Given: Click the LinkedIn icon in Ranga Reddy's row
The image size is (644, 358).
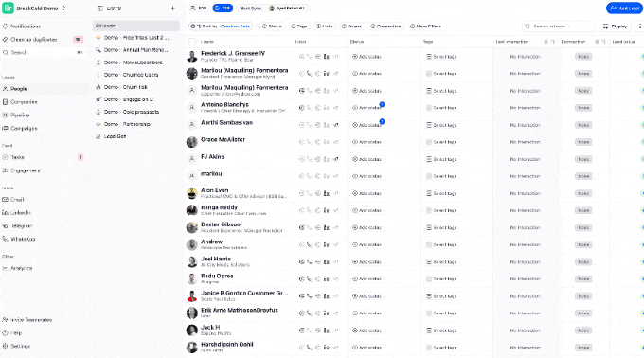Looking at the screenshot, I should (327, 210).
